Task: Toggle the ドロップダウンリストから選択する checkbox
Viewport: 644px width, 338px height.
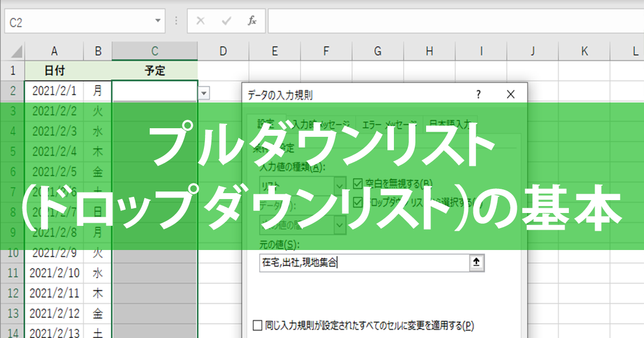Action: [358, 203]
